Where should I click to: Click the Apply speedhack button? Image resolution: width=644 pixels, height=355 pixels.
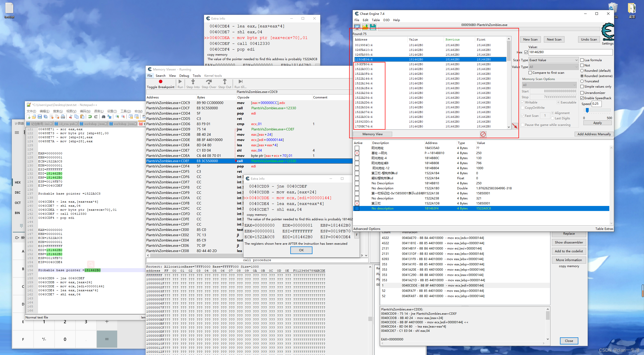pyautogui.click(x=597, y=123)
